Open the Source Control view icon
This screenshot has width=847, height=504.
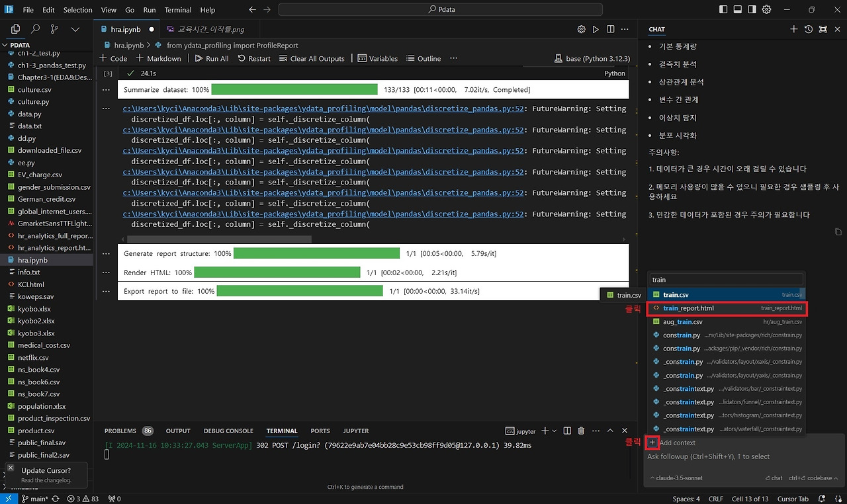(x=54, y=29)
